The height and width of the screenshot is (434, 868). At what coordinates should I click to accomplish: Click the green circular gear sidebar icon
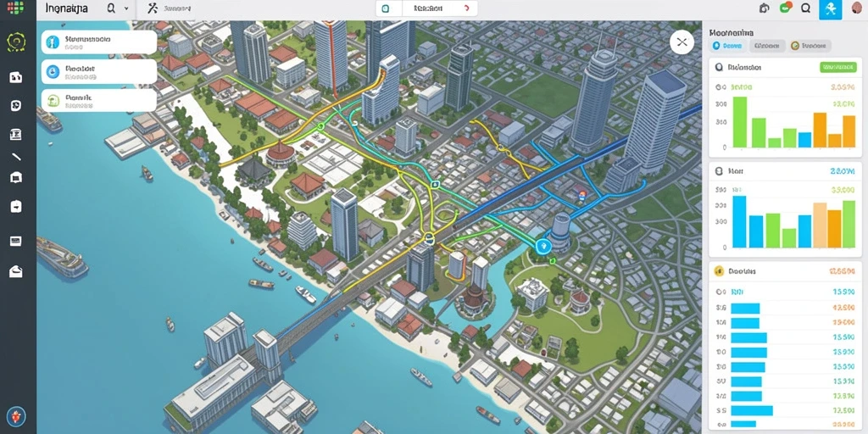(x=16, y=42)
